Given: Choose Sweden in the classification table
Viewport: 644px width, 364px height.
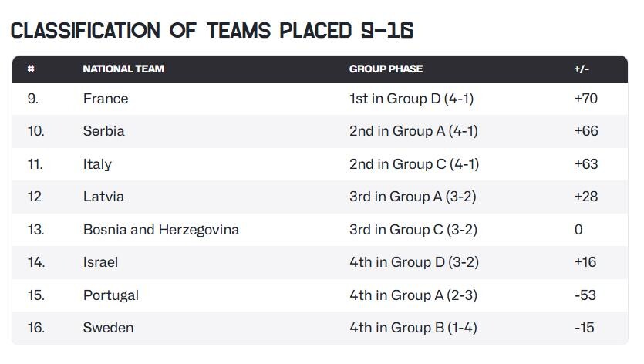Looking at the screenshot, I should pos(108,328).
